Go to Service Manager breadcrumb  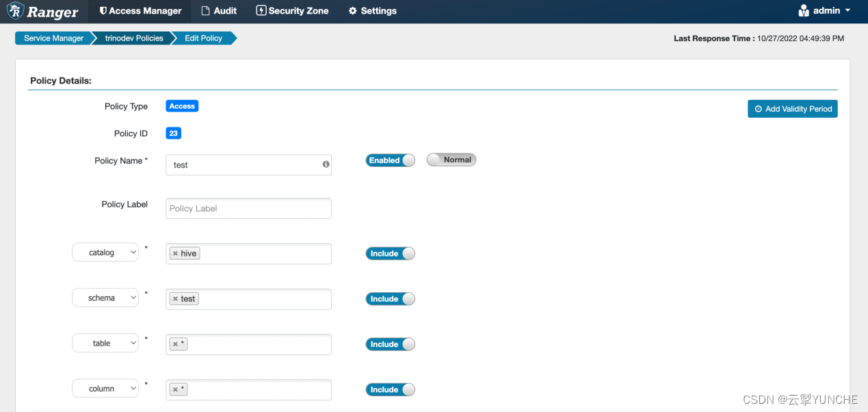(53, 38)
